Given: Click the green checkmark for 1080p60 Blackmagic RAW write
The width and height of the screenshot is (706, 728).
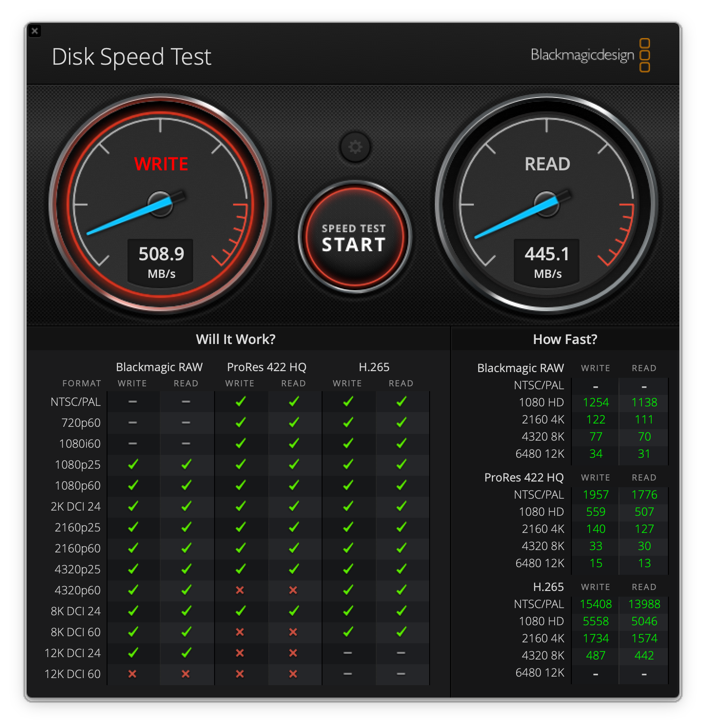Looking at the screenshot, I should (x=133, y=485).
